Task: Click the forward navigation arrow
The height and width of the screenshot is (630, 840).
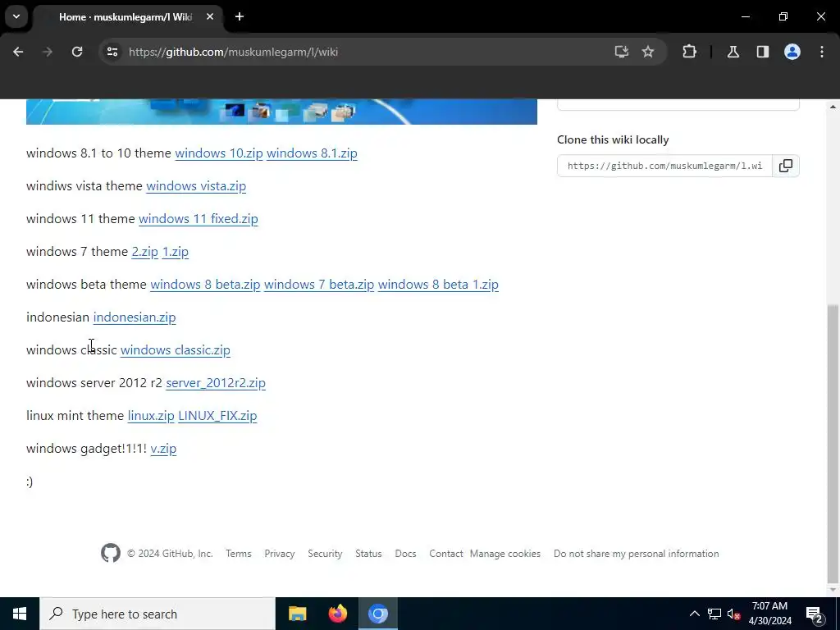Action: coord(47,52)
